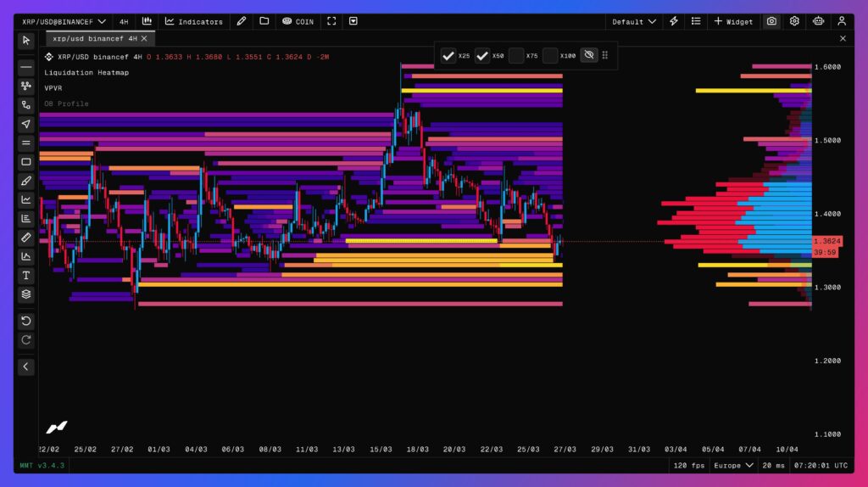This screenshot has width=868, height=487.
Task: Open the Indicators menu
Action: (194, 21)
